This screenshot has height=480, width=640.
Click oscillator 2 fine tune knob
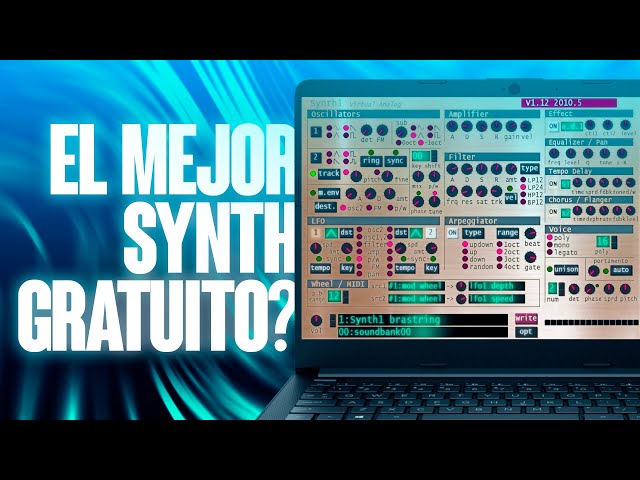pyautogui.click(x=387, y=176)
